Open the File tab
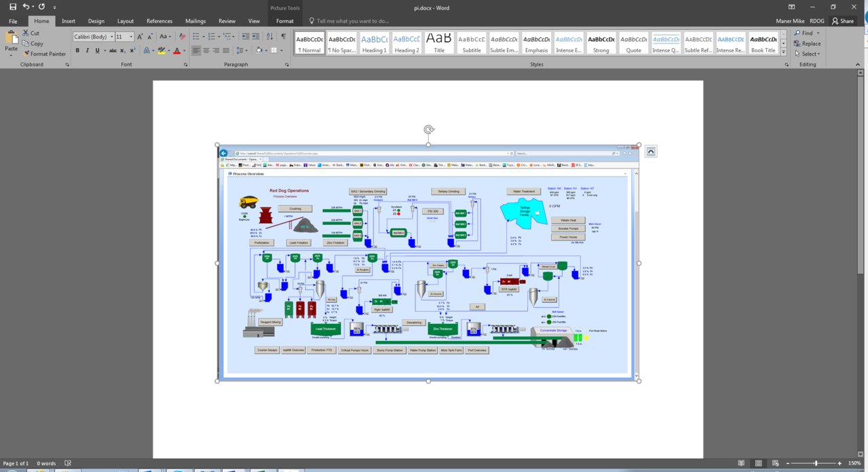Image resolution: width=868 pixels, height=472 pixels. coord(13,21)
